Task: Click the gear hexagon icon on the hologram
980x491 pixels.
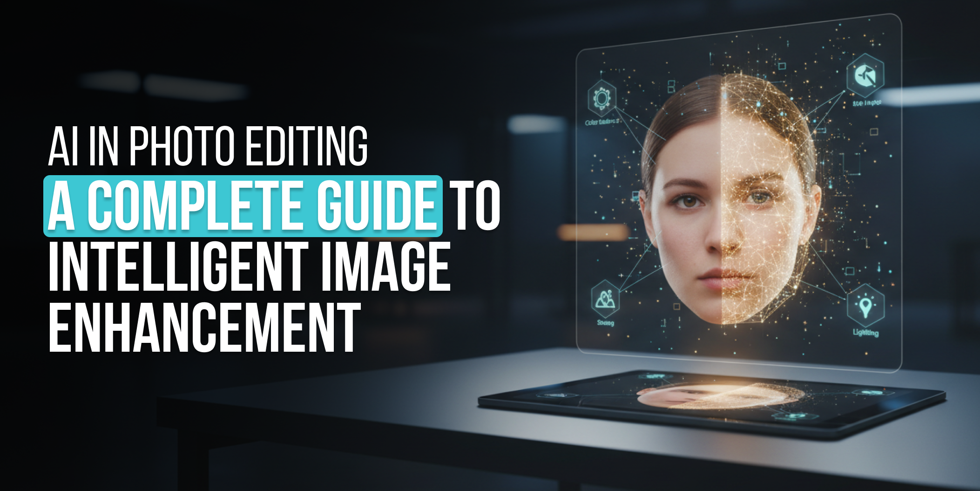Action: click(602, 98)
